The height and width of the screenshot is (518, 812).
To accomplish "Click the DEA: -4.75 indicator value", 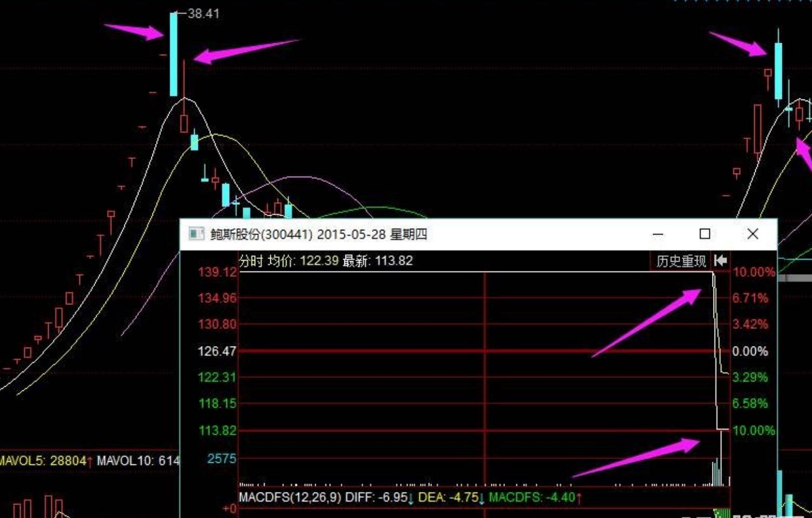I will [448, 497].
